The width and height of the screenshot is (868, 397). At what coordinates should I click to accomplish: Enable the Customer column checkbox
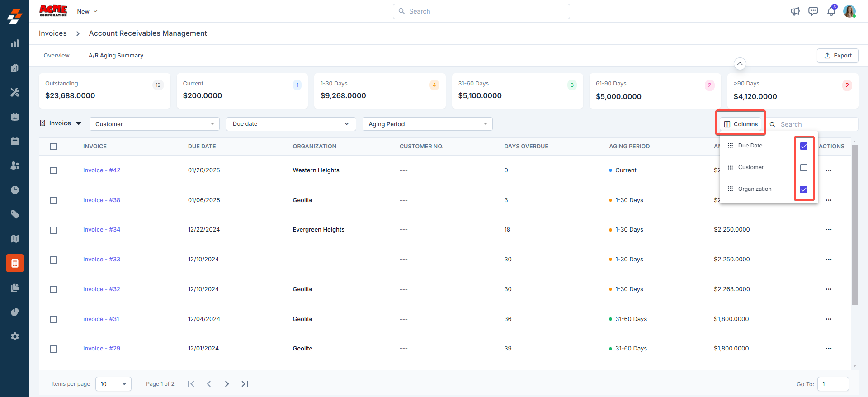804,168
